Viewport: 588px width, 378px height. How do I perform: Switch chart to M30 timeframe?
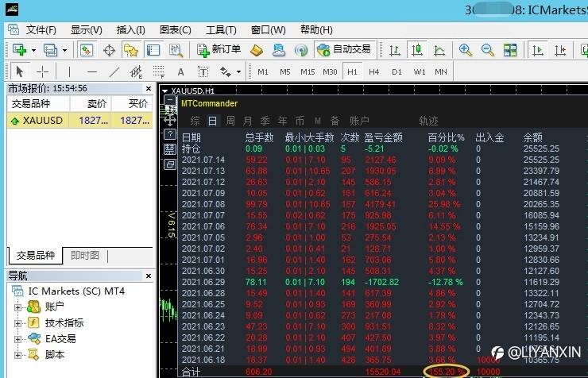330,71
